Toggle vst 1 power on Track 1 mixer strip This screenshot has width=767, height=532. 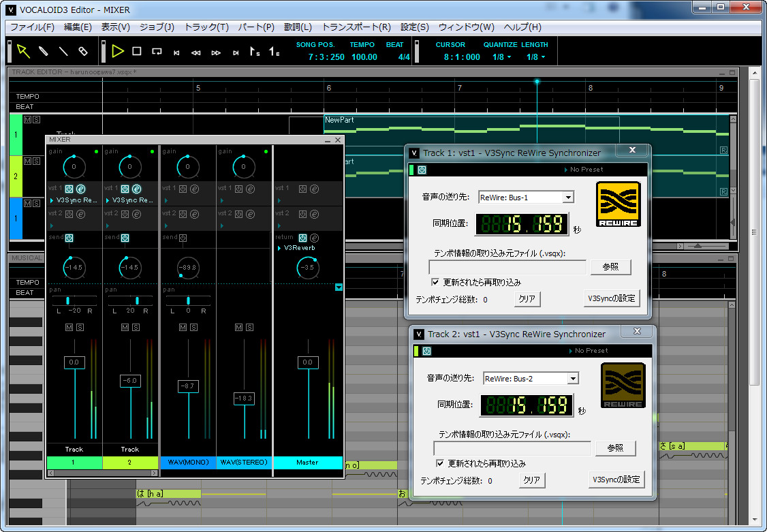(x=69, y=189)
